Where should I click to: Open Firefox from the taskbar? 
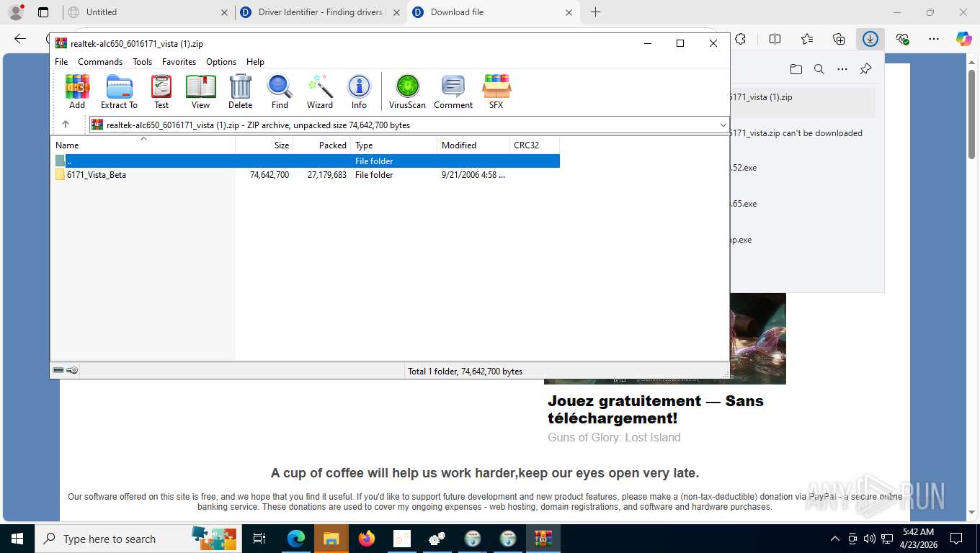(x=367, y=539)
